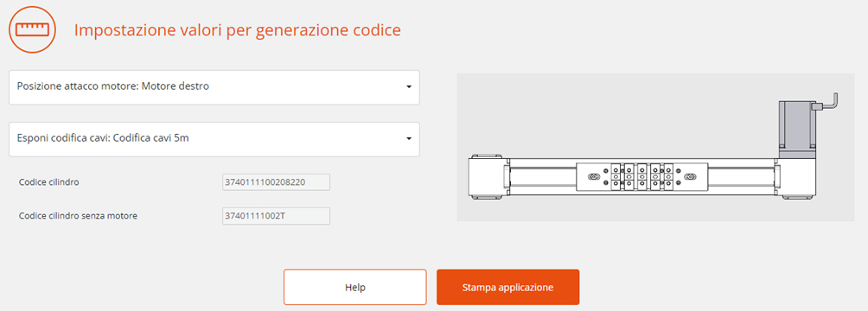Click the central mounting blocks on the carriage

[x=642, y=177]
